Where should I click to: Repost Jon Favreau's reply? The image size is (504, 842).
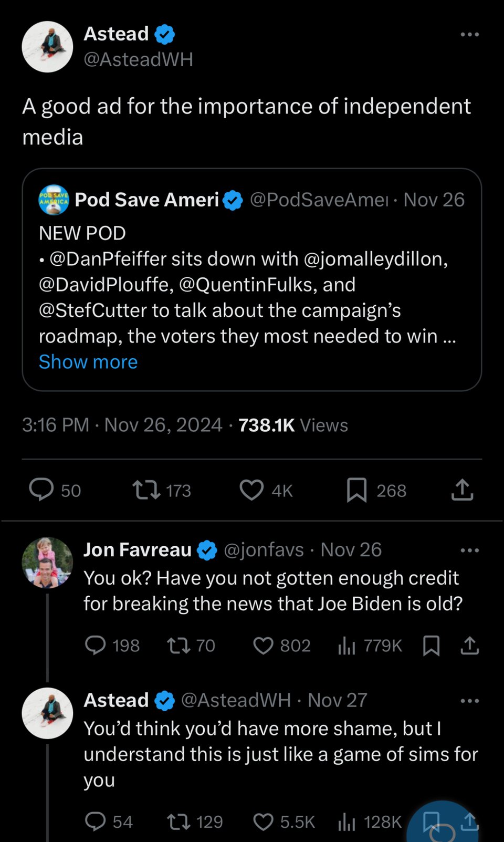click(178, 645)
